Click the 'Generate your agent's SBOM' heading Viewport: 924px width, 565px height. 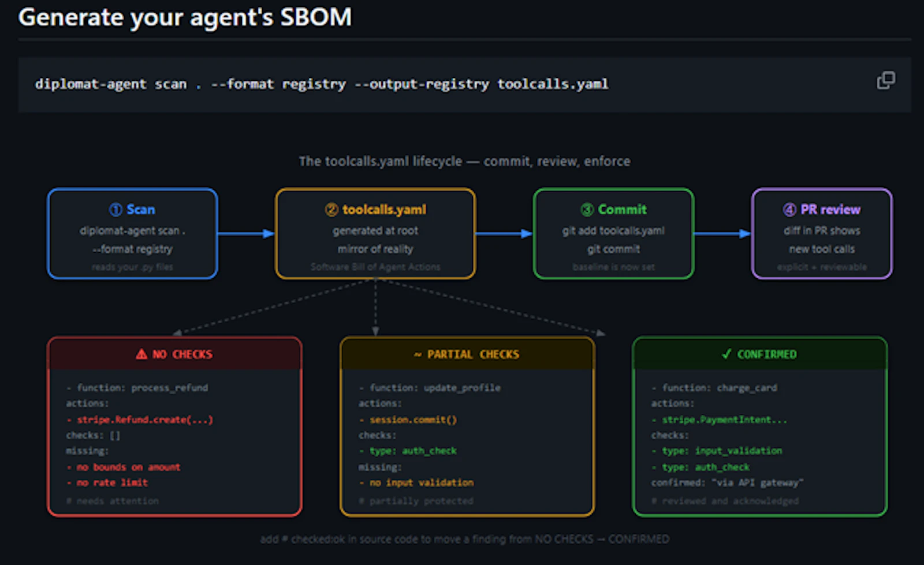[185, 17]
